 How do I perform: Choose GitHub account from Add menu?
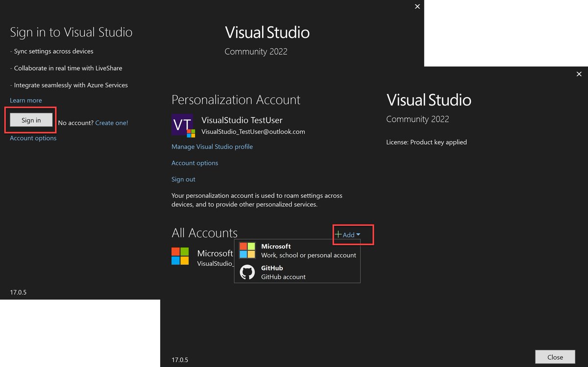[297, 272]
